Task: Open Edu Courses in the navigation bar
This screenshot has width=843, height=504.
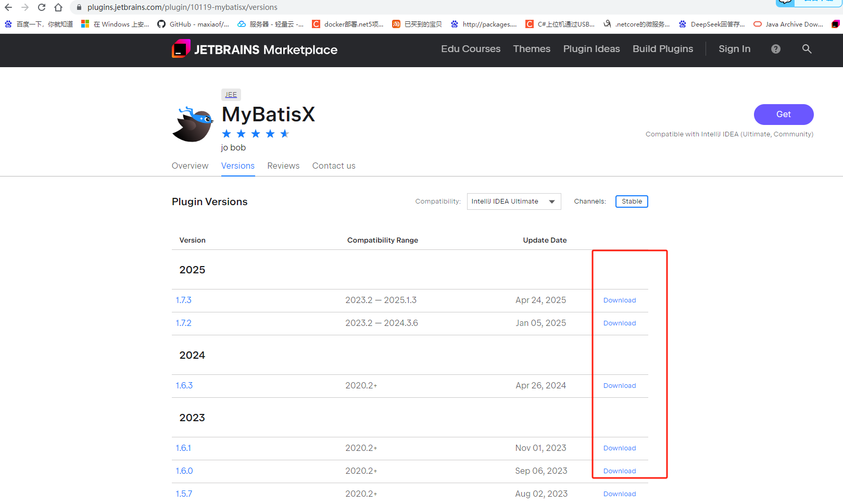Action: click(x=471, y=49)
